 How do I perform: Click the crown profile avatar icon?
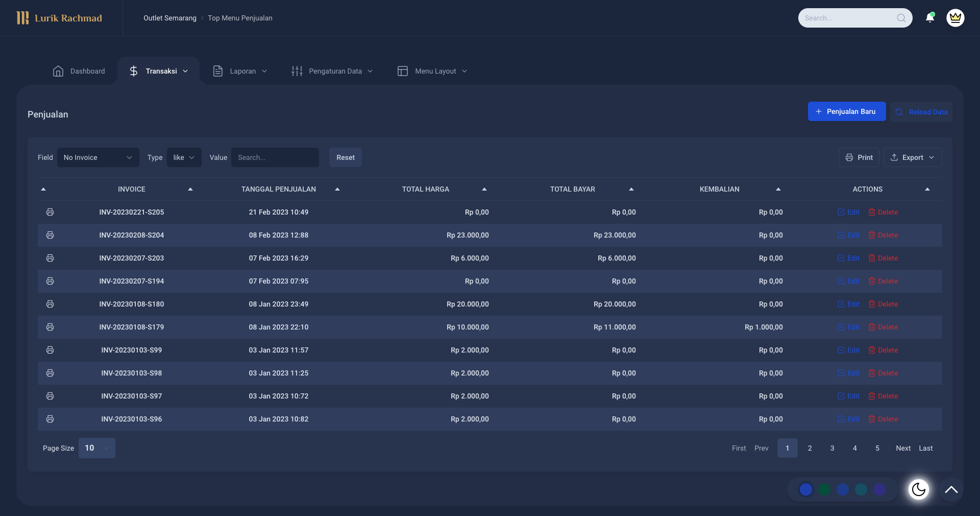coord(955,18)
